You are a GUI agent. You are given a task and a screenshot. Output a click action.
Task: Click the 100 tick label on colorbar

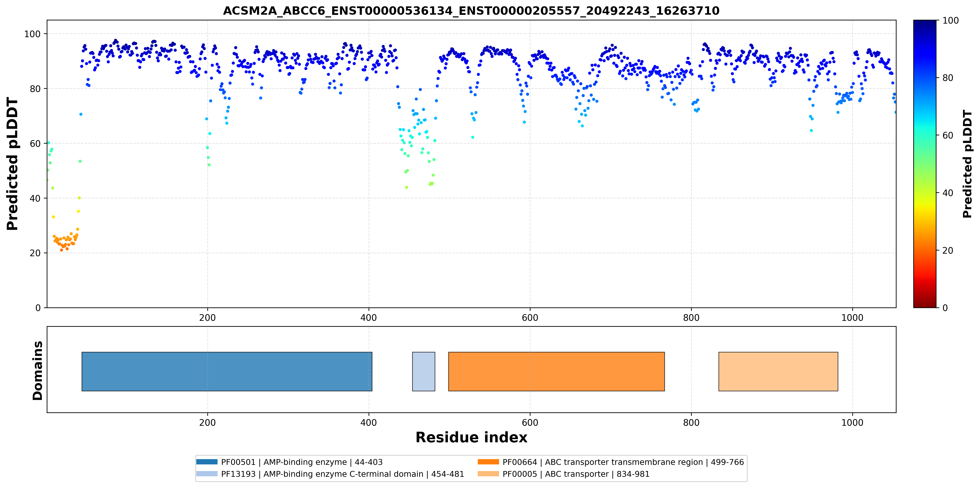(x=950, y=21)
